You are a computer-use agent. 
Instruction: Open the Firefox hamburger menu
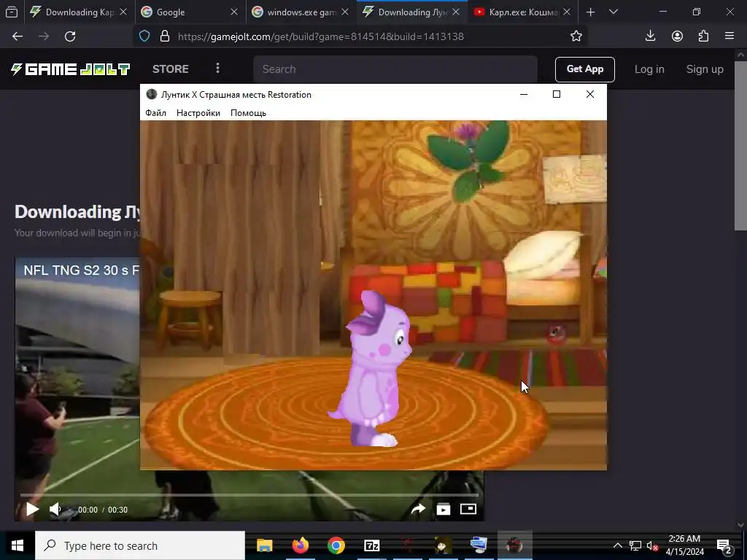(729, 36)
